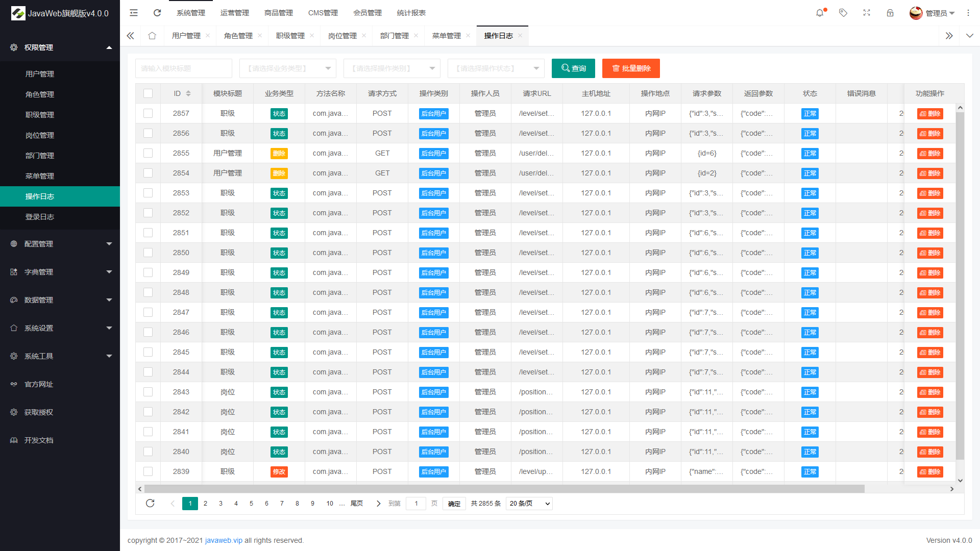The height and width of the screenshot is (551, 980).
Task: Go to the home tab icon
Action: tap(152, 36)
